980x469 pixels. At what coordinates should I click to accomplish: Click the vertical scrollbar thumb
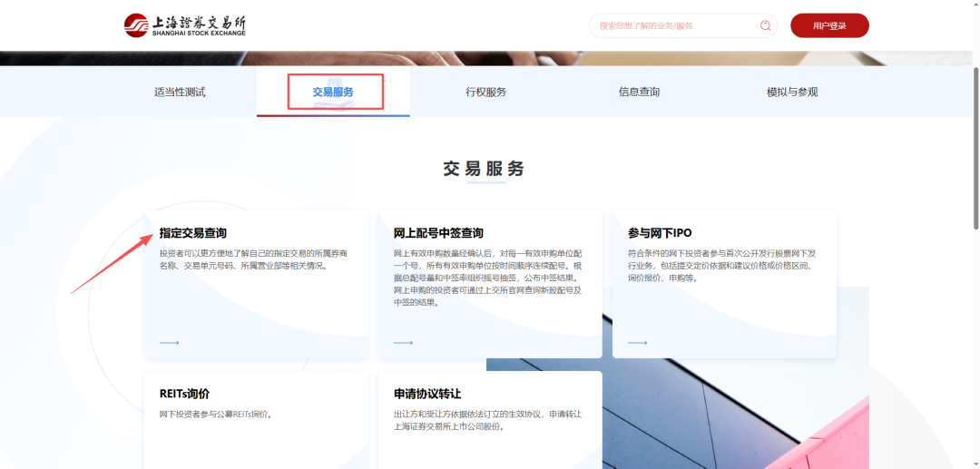click(975, 136)
